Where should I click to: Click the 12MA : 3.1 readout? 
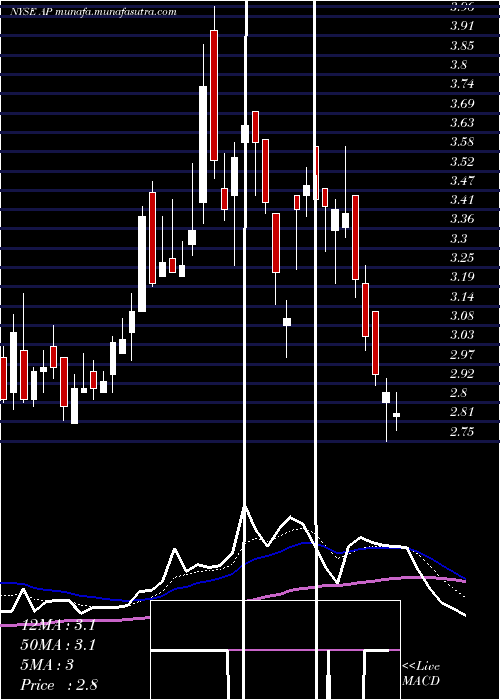58,625
